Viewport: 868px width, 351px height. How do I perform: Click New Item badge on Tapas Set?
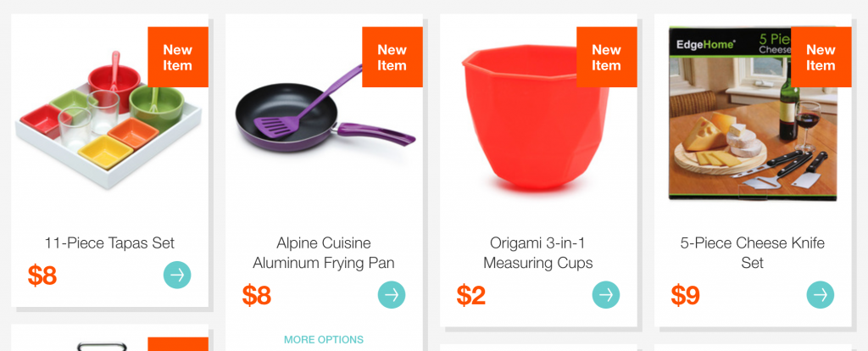(178, 57)
